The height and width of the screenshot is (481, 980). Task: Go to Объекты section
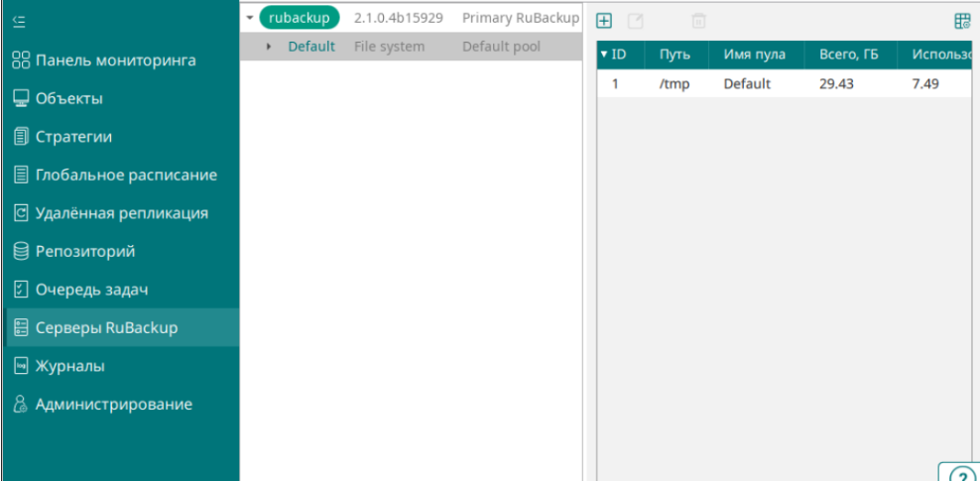tap(69, 99)
